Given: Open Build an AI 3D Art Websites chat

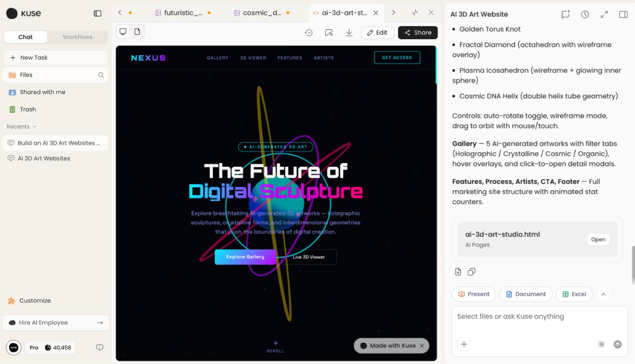Looking at the screenshot, I should [x=56, y=143].
